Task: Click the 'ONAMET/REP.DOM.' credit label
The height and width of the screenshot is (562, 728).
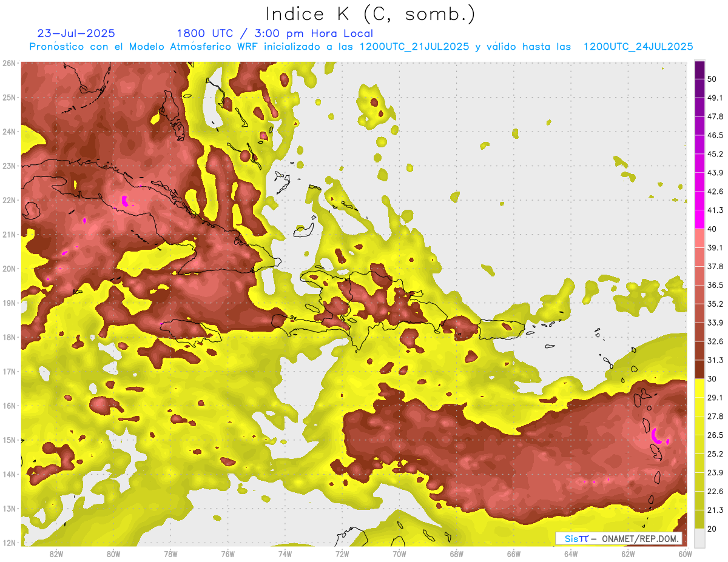Action: 641,538
